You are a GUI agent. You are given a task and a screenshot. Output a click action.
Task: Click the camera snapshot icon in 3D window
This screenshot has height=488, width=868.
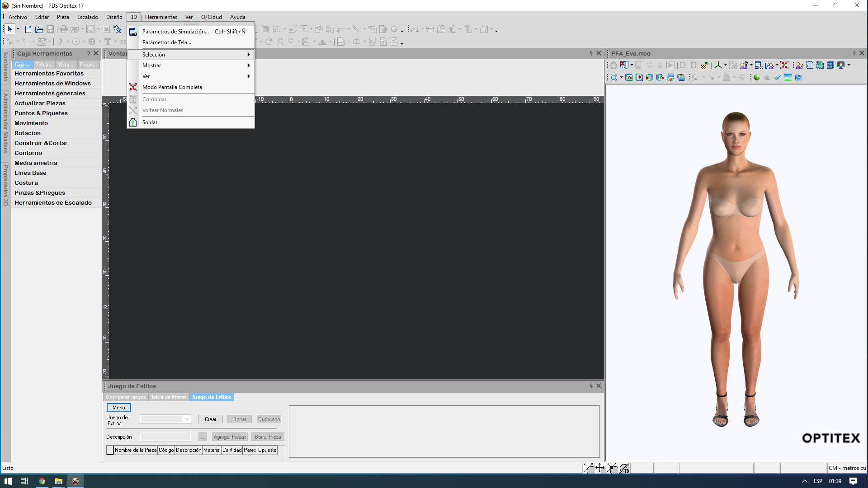[x=798, y=78]
